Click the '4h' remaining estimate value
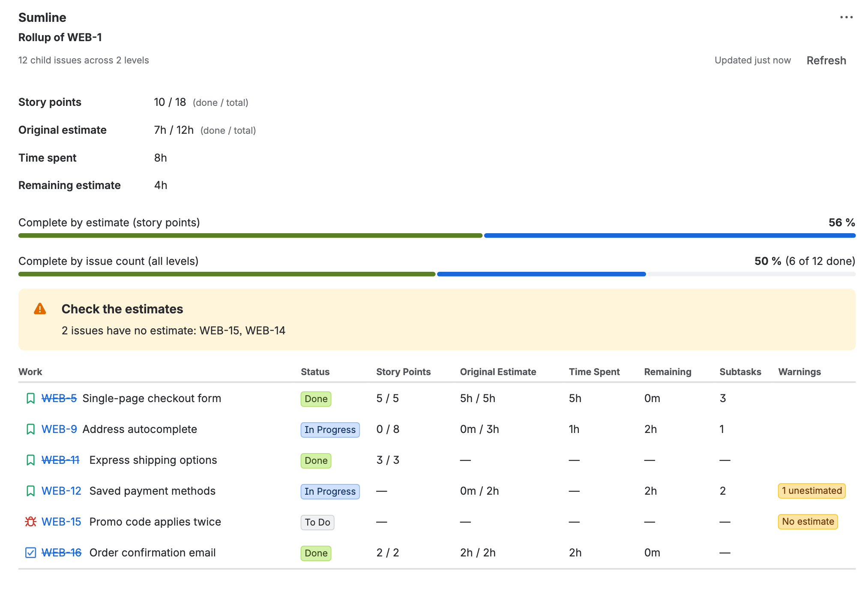The height and width of the screenshot is (589, 868). (160, 185)
